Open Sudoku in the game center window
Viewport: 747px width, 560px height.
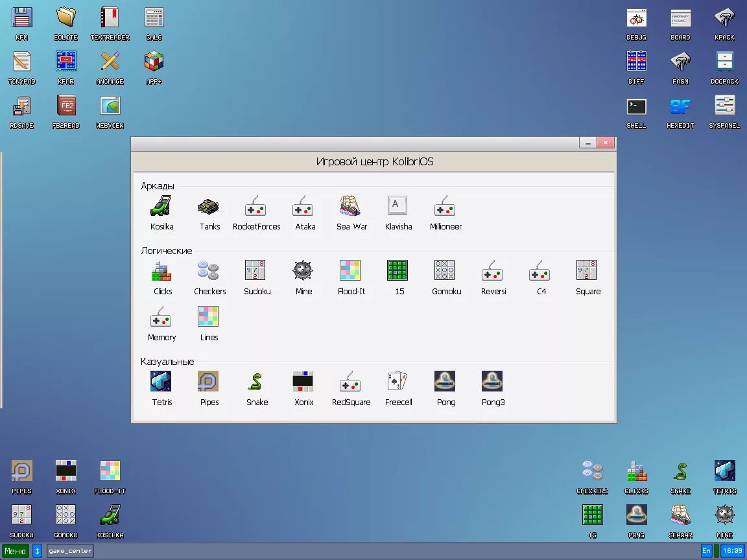(x=256, y=277)
